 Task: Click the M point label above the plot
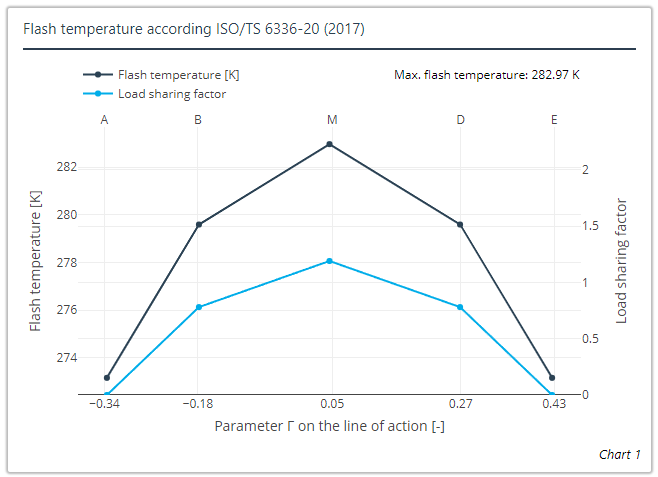click(x=331, y=120)
